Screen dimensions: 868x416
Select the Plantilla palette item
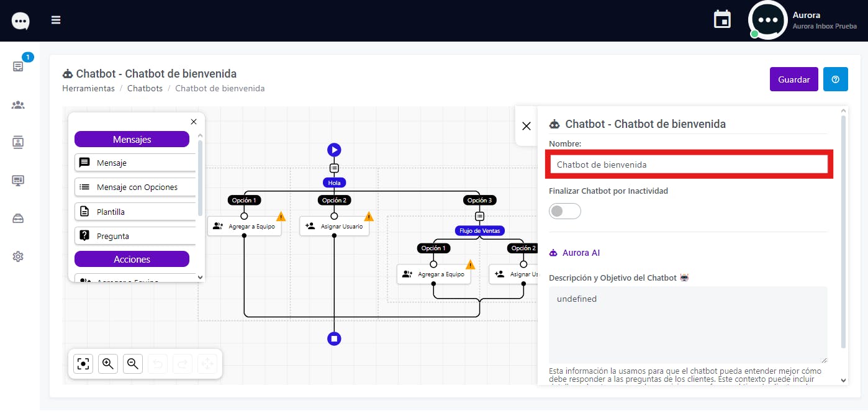(135, 212)
